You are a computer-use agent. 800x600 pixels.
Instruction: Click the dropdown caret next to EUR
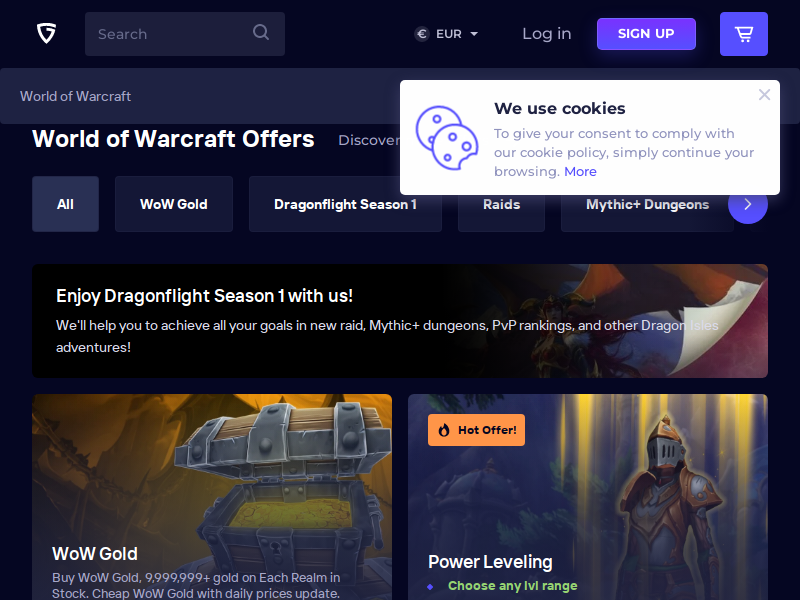(474, 34)
